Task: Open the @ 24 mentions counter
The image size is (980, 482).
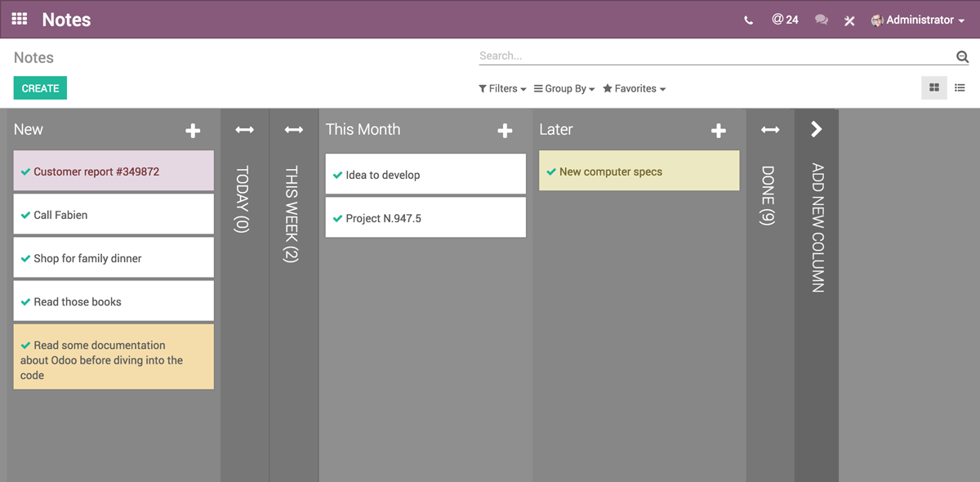Action: click(785, 20)
